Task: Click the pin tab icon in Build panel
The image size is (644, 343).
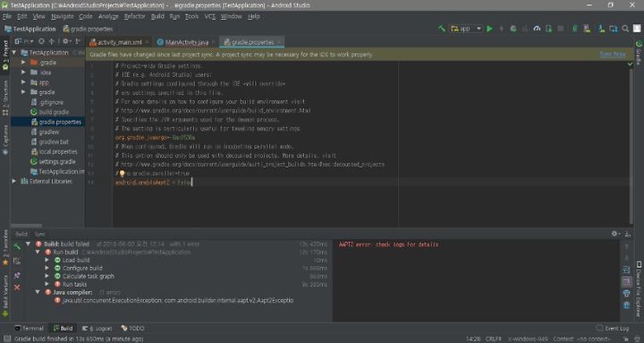Action: point(17,275)
